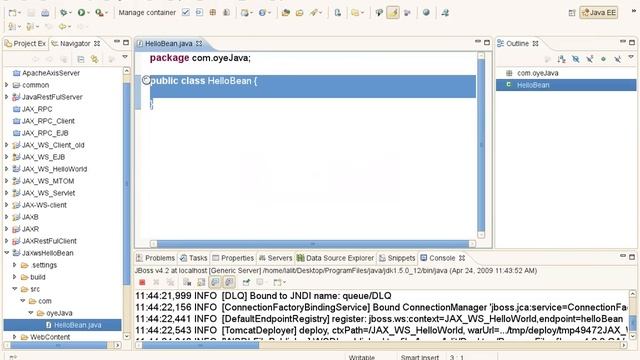Click Open Type toolbar icon
The height and width of the screenshot is (360, 640).
point(286,13)
